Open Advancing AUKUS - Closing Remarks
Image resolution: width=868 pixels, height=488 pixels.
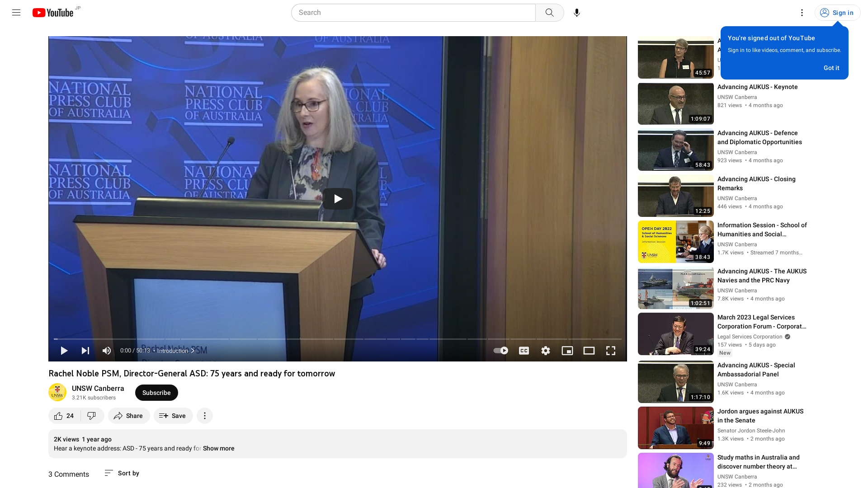[x=756, y=183]
